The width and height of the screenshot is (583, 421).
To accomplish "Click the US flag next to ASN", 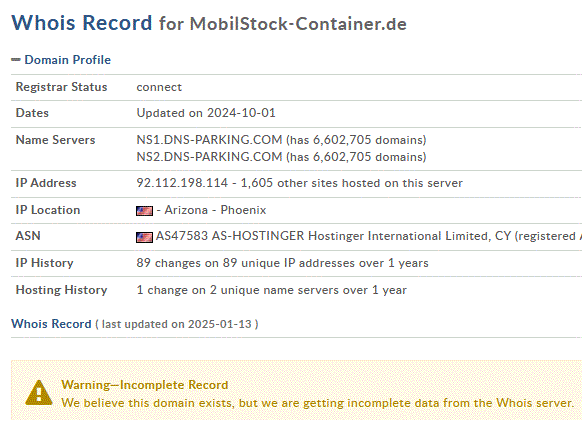I will tap(144, 237).
